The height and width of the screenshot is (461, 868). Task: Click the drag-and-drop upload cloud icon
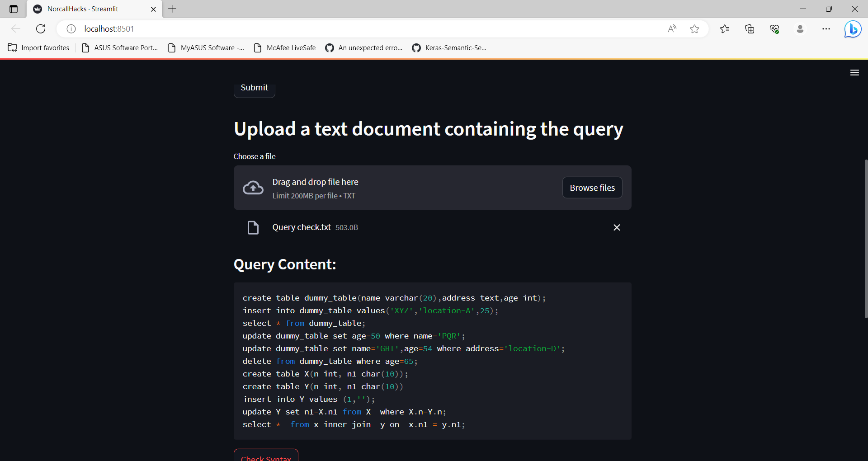[253, 187]
